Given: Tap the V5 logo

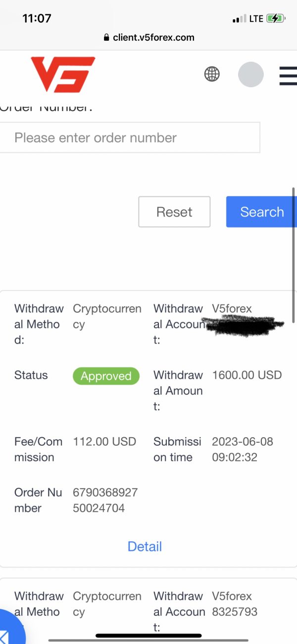Looking at the screenshot, I should (63, 74).
